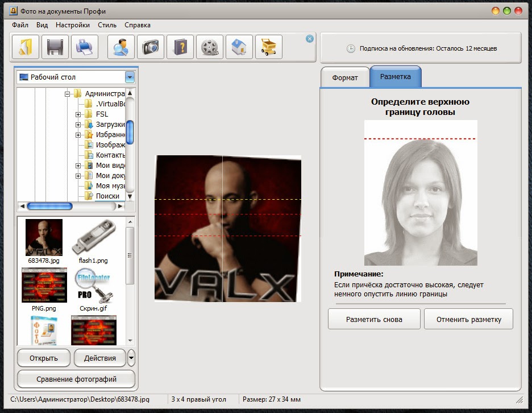
Task: Open the Вид menu
Action: click(x=42, y=25)
